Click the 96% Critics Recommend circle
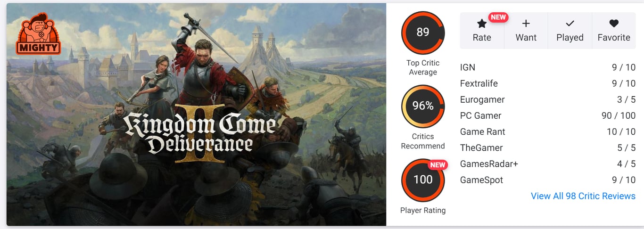This screenshot has width=644, height=229. click(422, 106)
